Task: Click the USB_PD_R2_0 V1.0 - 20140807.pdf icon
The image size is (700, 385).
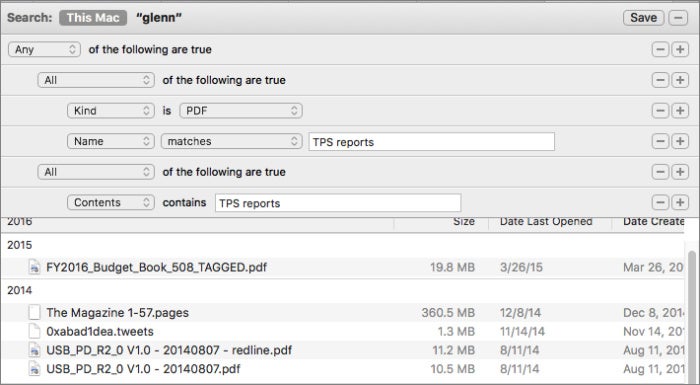Action: tap(34, 368)
